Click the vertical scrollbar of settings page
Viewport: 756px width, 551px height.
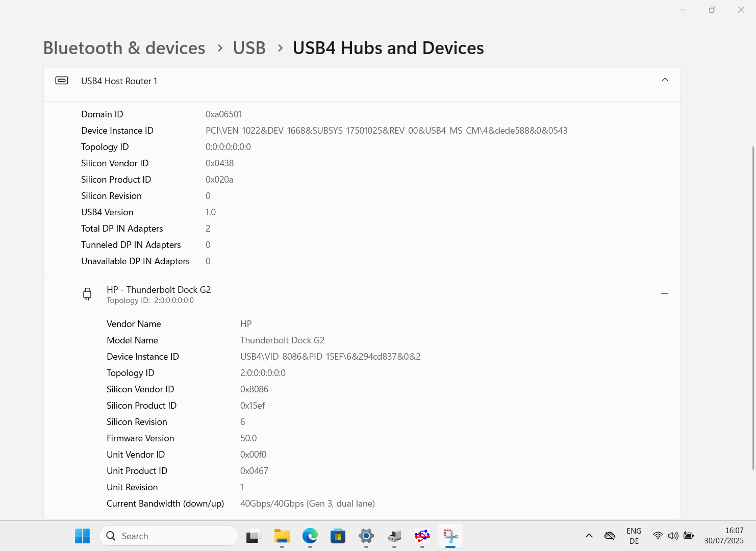click(x=753, y=308)
